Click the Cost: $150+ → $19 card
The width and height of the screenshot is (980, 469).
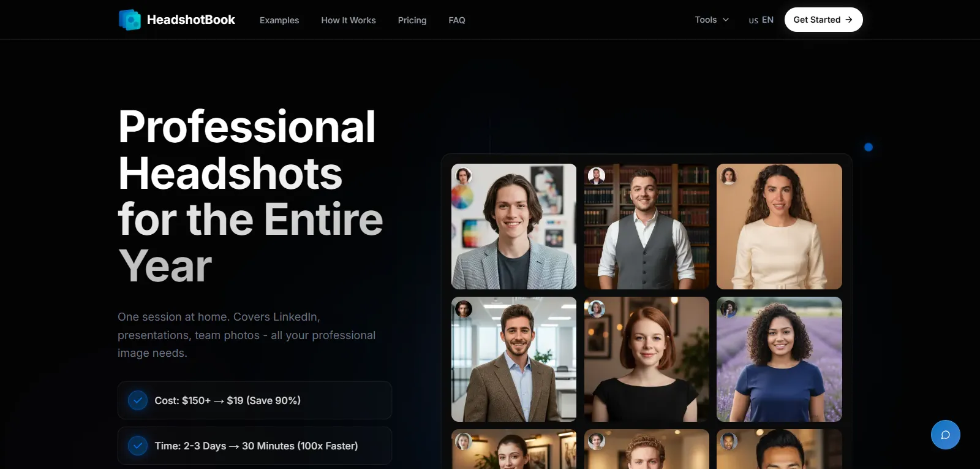click(255, 400)
